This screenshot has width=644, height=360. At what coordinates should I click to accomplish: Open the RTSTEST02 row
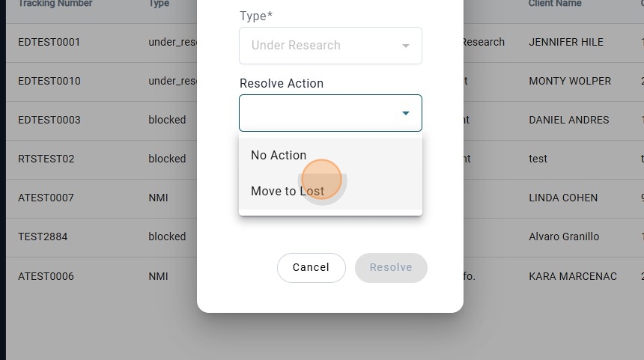[46, 159]
